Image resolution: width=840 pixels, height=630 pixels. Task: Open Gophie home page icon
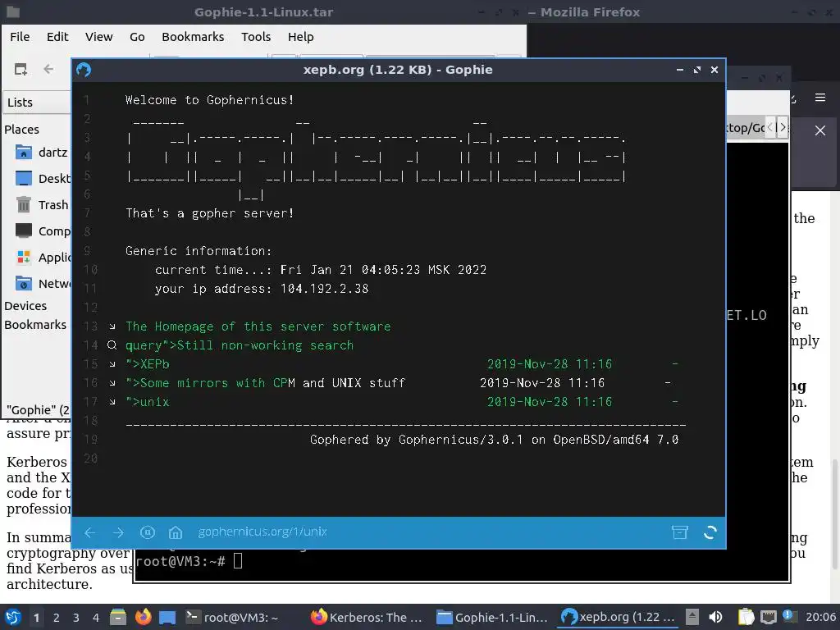[x=176, y=532]
